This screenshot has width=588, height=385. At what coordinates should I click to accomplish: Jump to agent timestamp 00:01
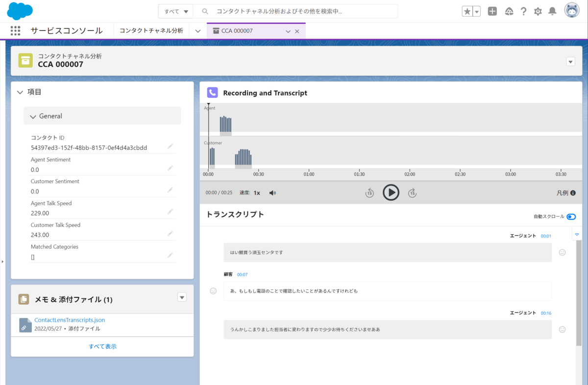pos(546,236)
